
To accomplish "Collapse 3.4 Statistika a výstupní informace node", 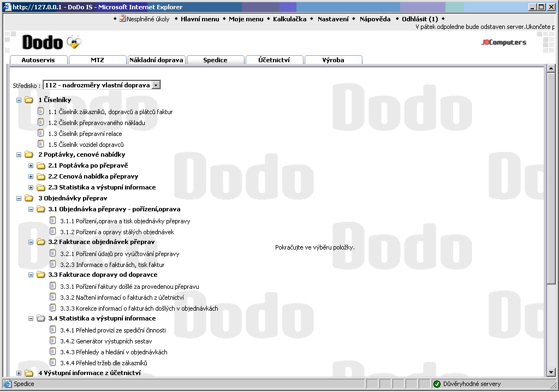I will 31,318.
